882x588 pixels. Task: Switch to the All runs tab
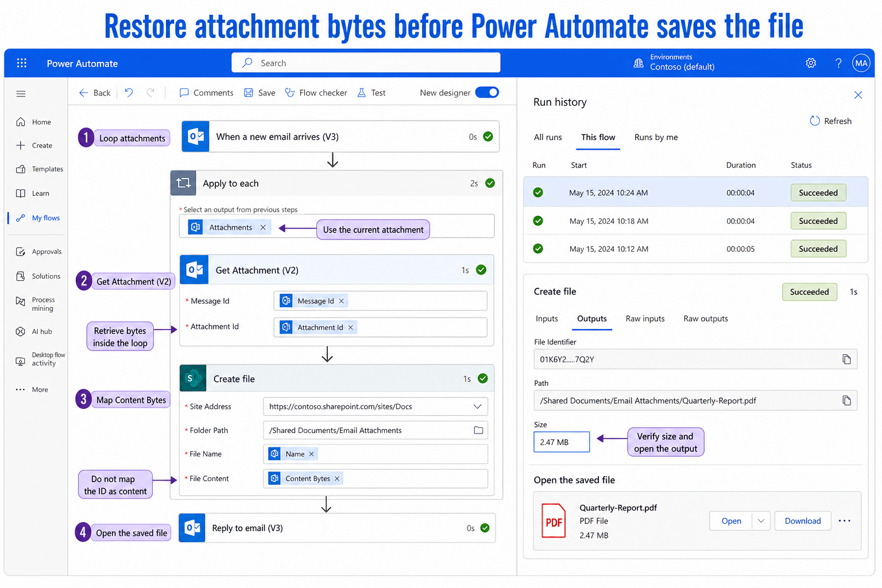pos(548,137)
